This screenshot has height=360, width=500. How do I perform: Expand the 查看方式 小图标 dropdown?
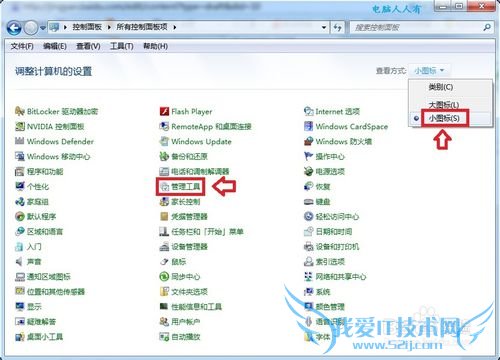click(x=429, y=71)
